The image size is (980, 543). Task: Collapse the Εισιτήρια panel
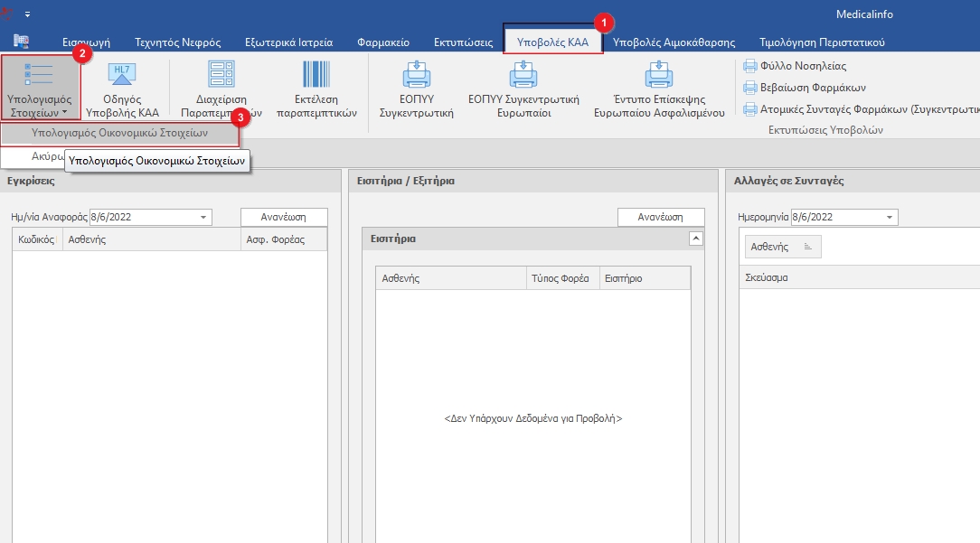[695, 239]
